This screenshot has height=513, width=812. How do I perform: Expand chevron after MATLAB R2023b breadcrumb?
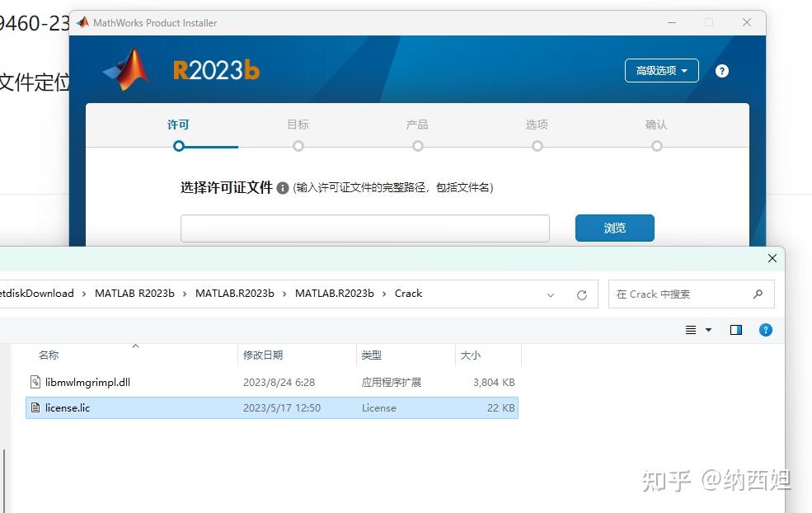pos(185,294)
